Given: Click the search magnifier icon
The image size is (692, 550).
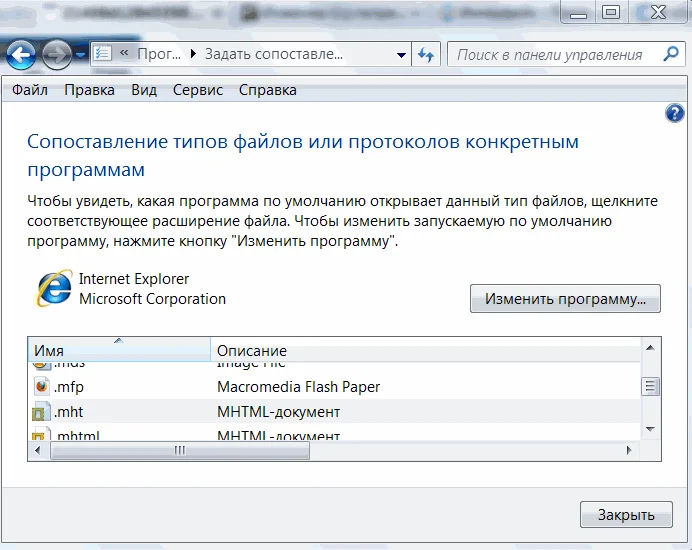Looking at the screenshot, I should [x=672, y=55].
